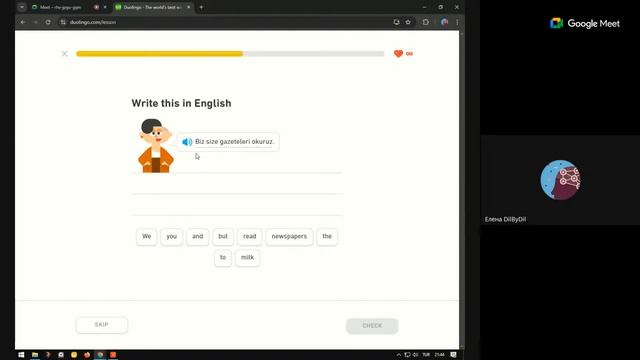Click the Duolingo character illustration
The width and height of the screenshot is (640, 360).
pyautogui.click(x=155, y=146)
